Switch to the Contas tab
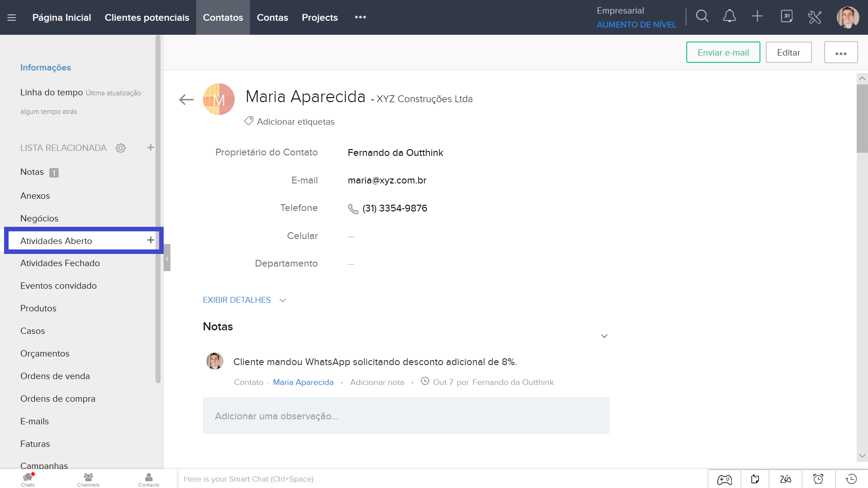Screen dimensions: 868x488 pyautogui.click(x=272, y=18)
